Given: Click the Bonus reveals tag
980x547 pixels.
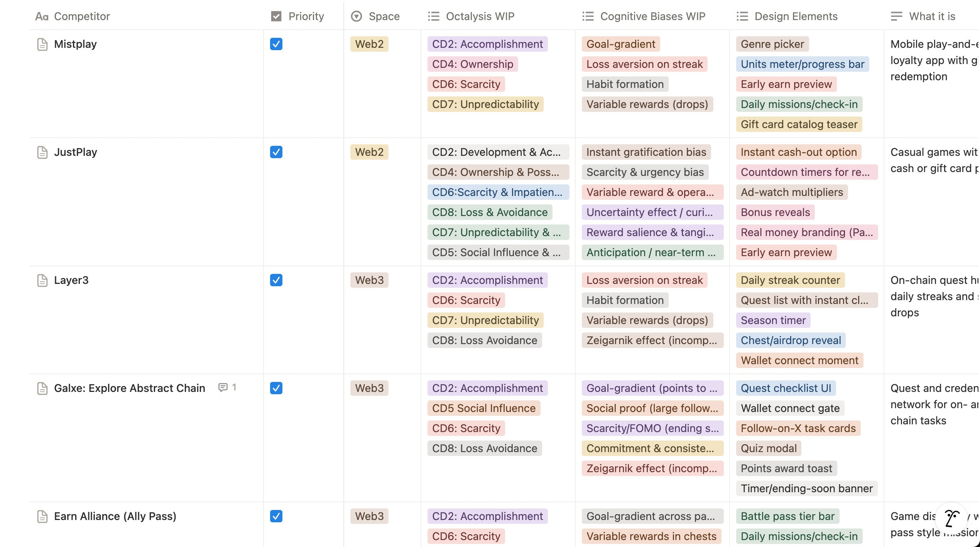Looking at the screenshot, I should 776,212.
